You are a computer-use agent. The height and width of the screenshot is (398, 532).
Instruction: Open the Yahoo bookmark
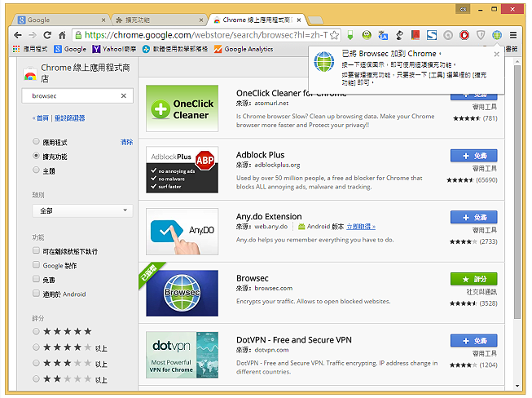pyautogui.click(x=114, y=49)
